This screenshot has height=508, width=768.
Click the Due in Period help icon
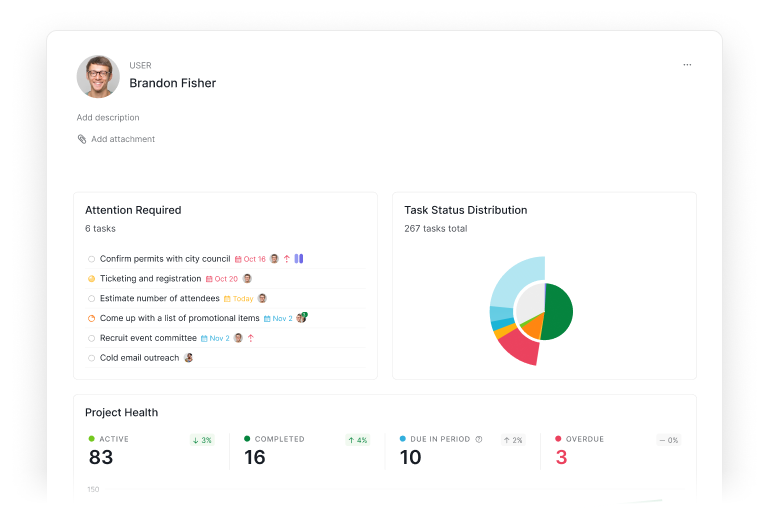coord(479,439)
